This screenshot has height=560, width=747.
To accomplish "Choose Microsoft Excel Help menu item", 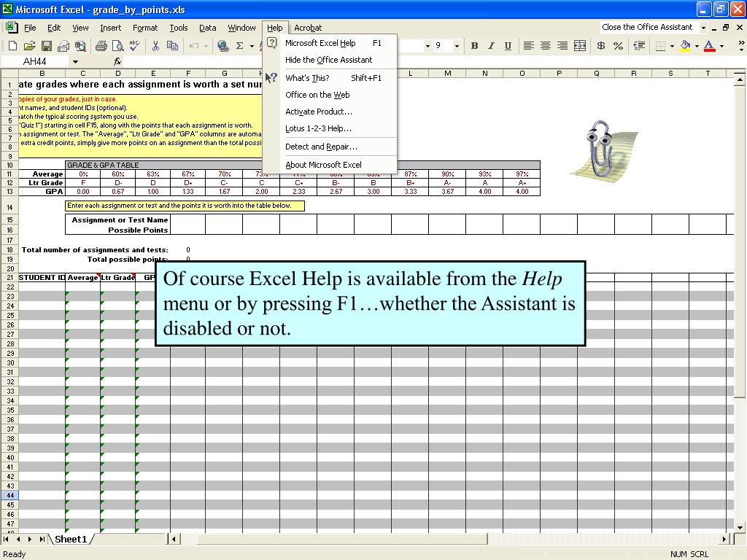I will point(330,43).
